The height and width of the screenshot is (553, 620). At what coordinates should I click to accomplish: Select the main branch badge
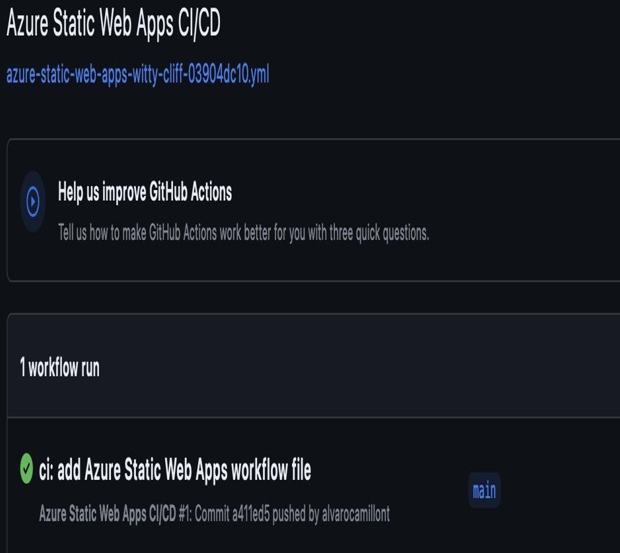[x=484, y=490]
